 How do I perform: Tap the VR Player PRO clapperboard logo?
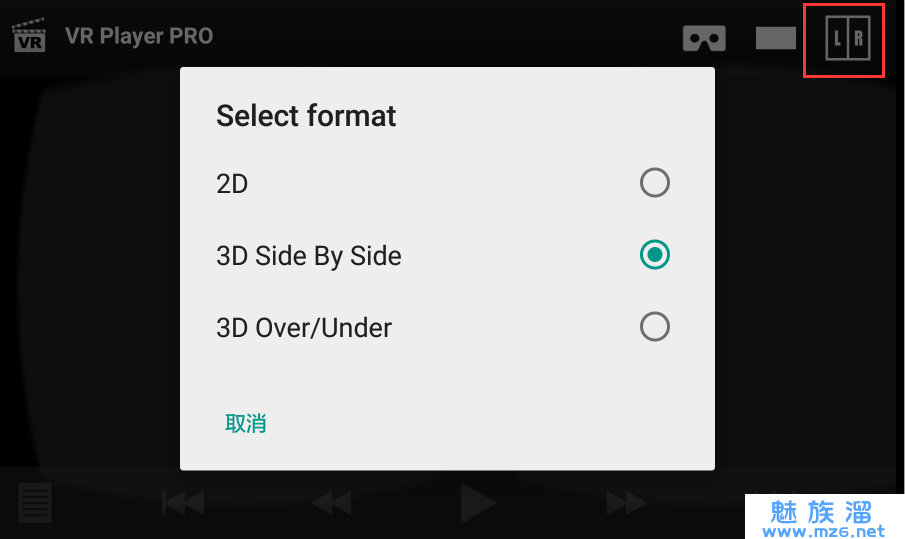[29, 35]
